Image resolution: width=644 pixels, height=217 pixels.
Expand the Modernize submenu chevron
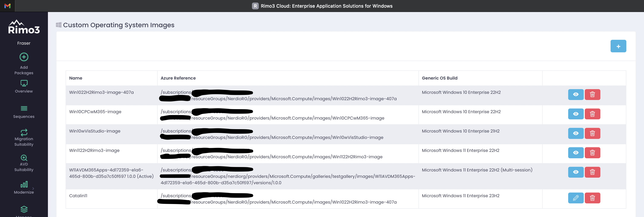[x=33, y=188]
